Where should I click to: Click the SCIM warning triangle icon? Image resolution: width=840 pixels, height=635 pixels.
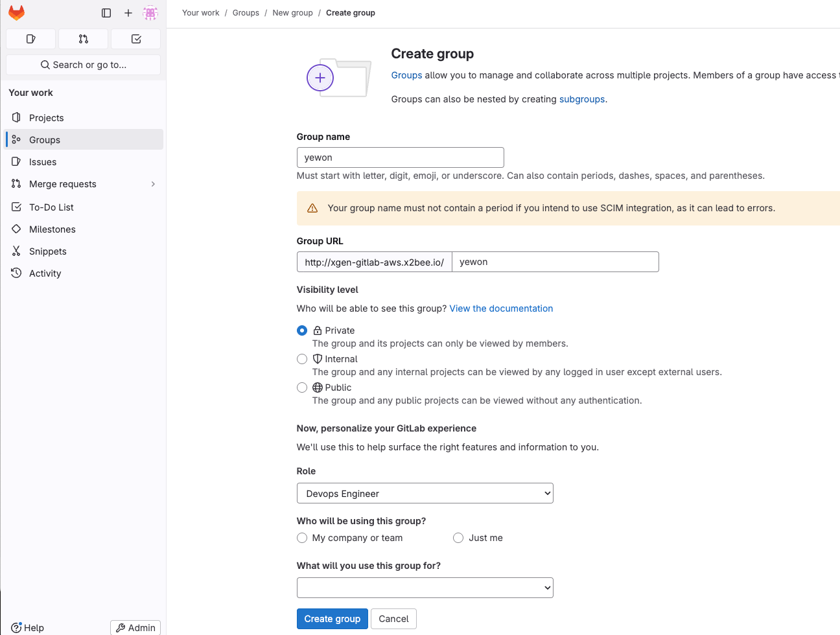(x=312, y=208)
